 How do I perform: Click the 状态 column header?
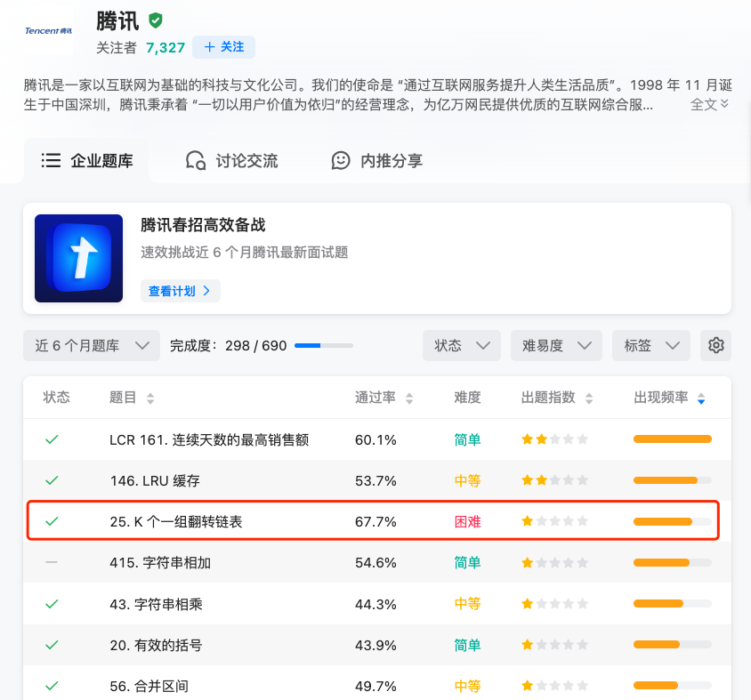point(57,398)
